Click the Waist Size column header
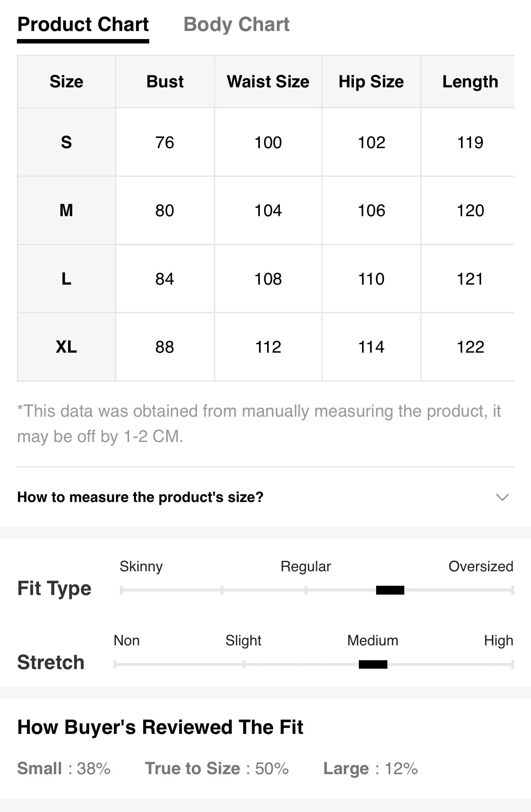The height and width of the screenshot is (812, 531). (x=268, y=82)
